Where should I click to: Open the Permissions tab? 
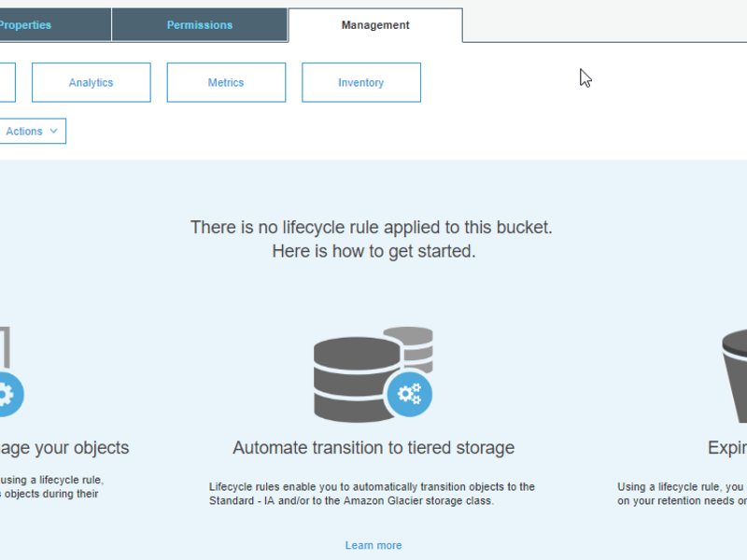[x=200, y=25]
